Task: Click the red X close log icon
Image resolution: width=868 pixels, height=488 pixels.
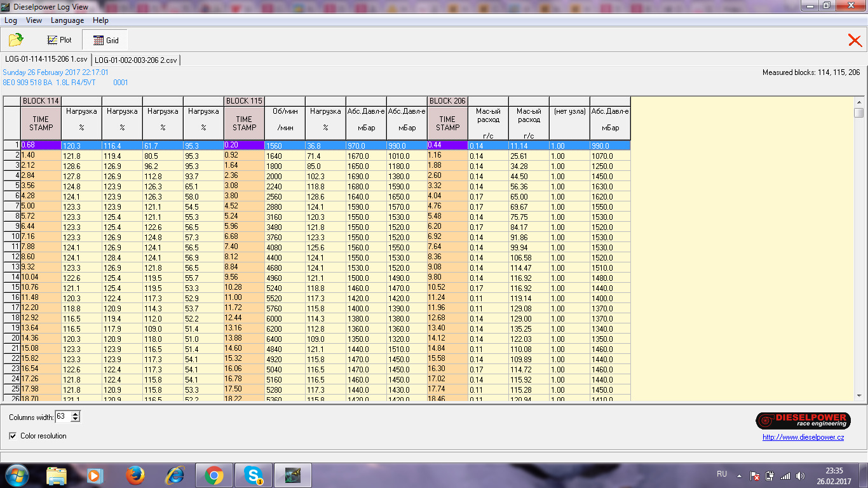Action: pyautogui.click(x=855, y=41)
